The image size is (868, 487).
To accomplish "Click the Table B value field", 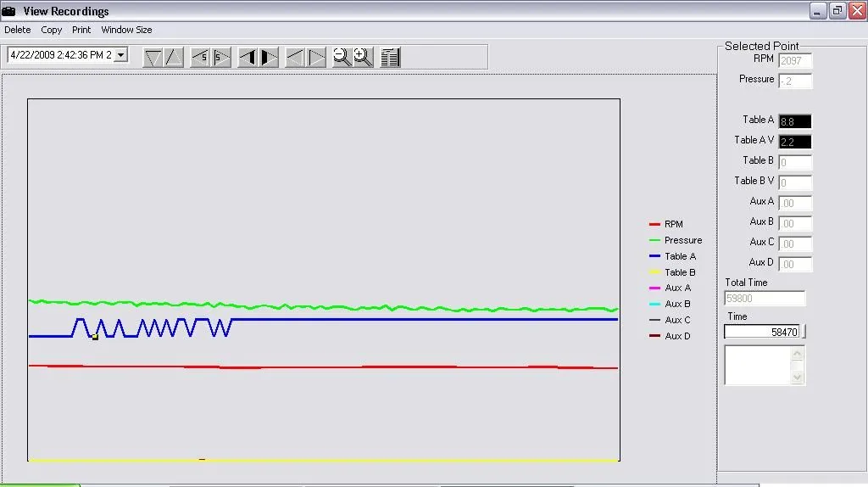I will tap(795, 162).
